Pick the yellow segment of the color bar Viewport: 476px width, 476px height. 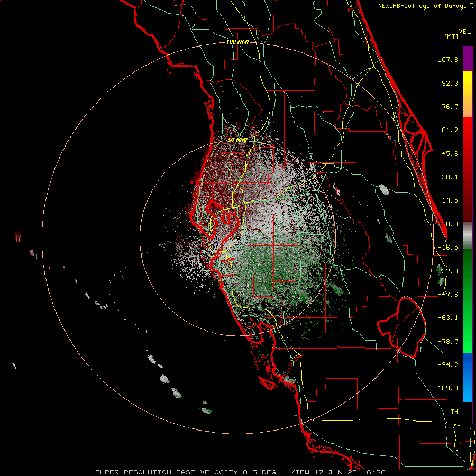pos(467,94)
